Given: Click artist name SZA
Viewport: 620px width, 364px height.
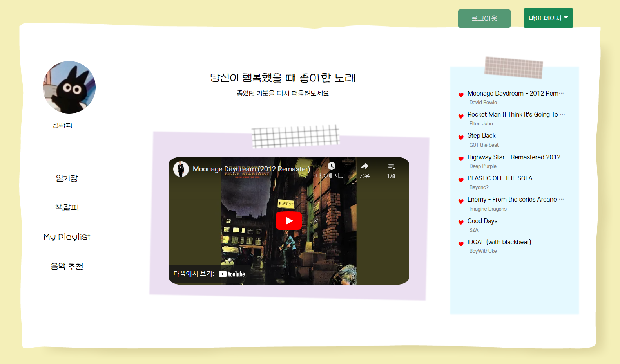Looking at the screenshot, I should (474, 230).
